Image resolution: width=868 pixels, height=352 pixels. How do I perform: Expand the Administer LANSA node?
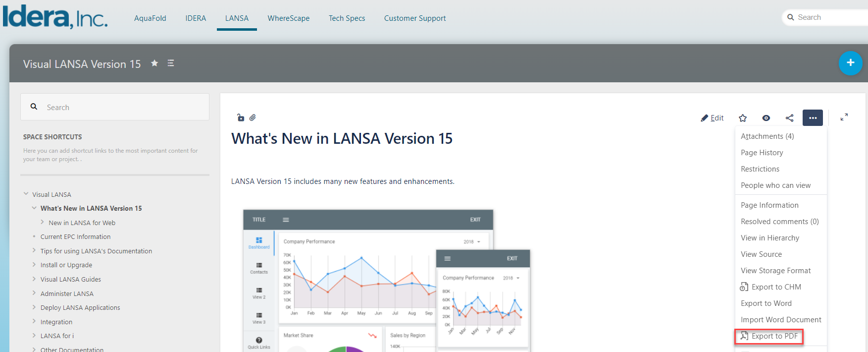[x=34, y=293]
